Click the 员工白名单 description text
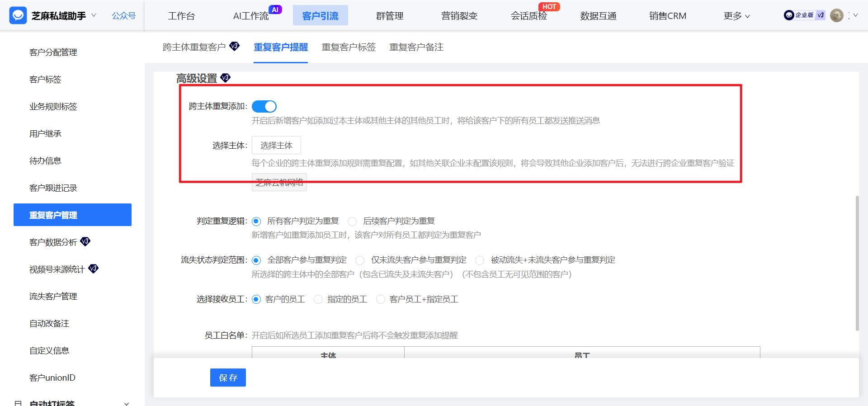The image size is (868, 406). tap(355, 335)
